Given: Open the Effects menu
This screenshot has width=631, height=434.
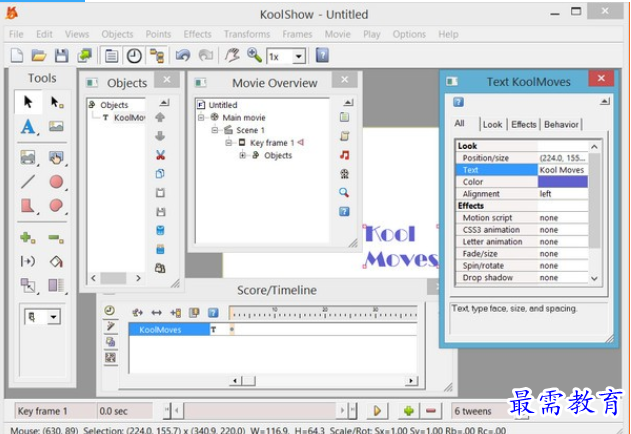Looking at the screenshot, I should [x=197, y=34].
